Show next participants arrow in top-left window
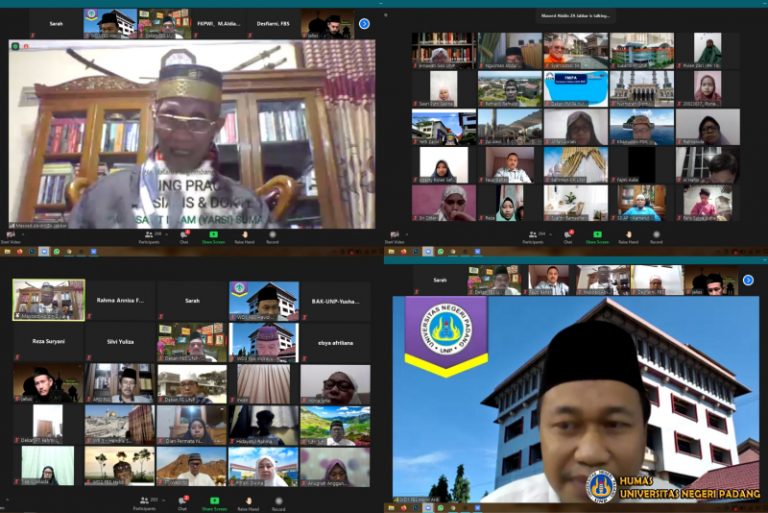The height and width of the screenshot is (513, 768). [364, 24]
